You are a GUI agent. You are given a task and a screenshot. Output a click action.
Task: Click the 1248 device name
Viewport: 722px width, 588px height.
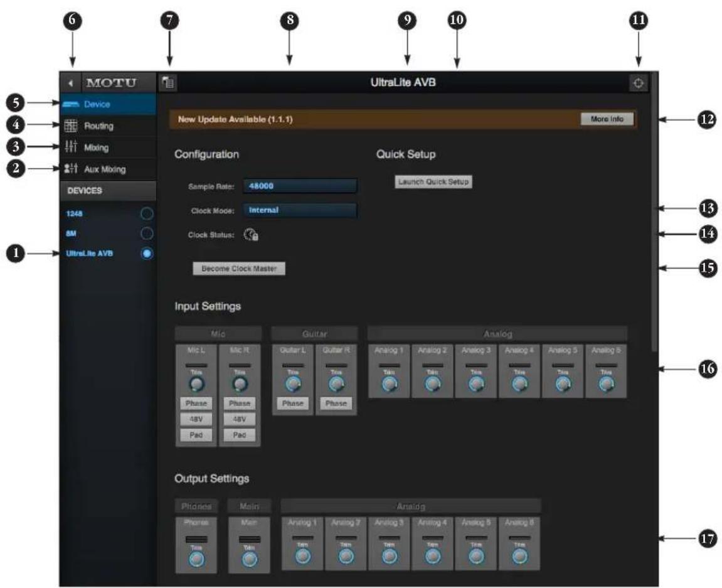click(74, 214)
